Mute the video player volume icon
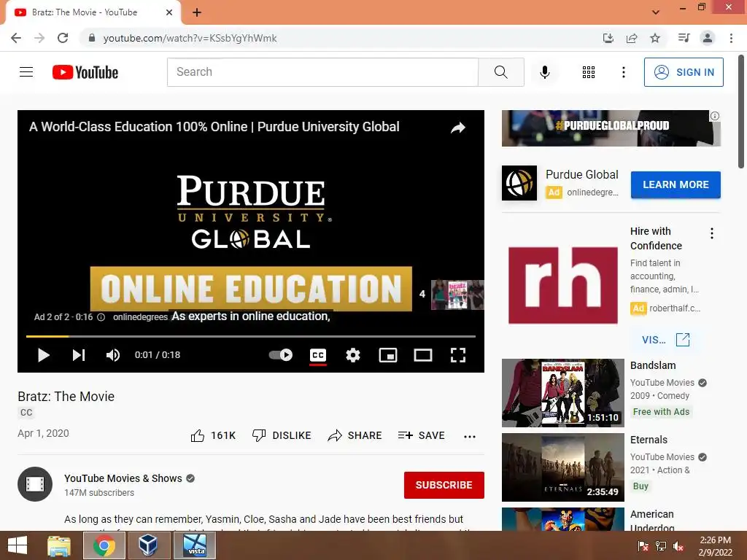 tap(113, 355)
